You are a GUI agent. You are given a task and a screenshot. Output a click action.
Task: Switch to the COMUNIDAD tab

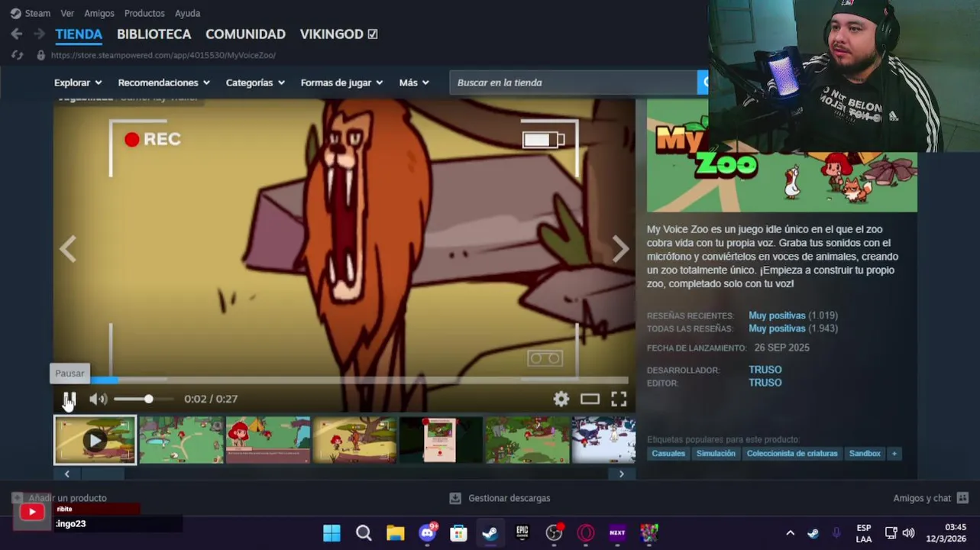click(x=245, y=34)
